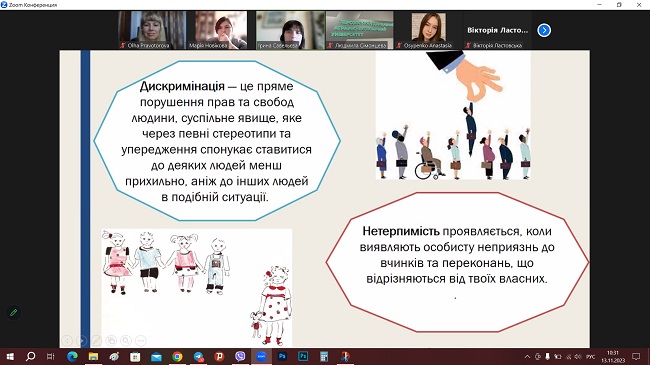Open Viber from the taskbar
Viewport: 650px width, 365px height.
(x=240, y=356)
